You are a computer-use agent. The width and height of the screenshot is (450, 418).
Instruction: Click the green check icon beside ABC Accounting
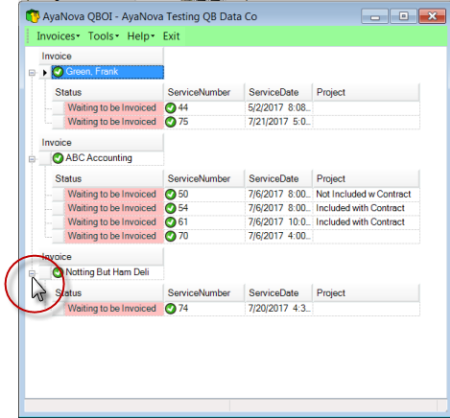[58, 158]
